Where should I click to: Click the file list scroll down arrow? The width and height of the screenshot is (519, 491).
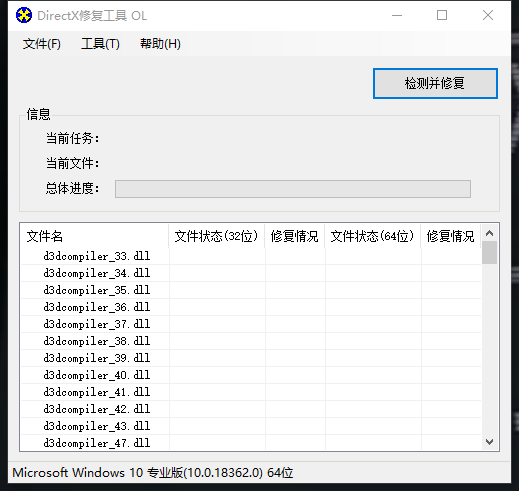489,442
